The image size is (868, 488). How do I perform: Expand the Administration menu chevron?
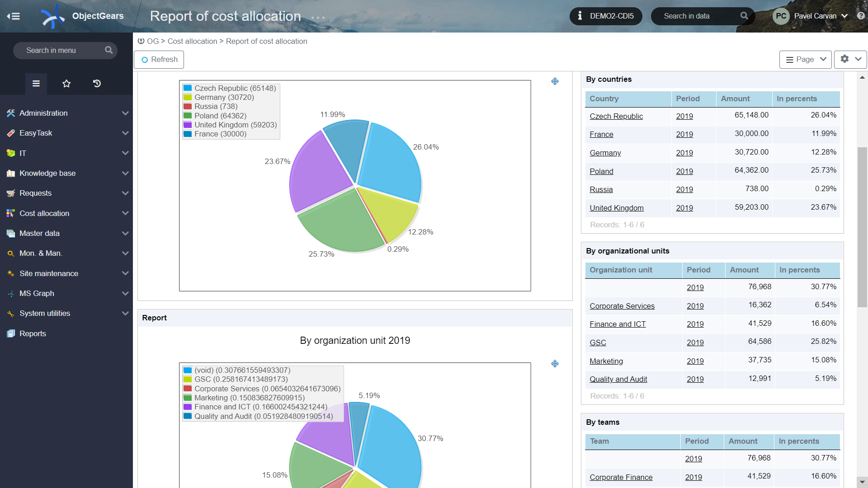(x=125, y=113)
